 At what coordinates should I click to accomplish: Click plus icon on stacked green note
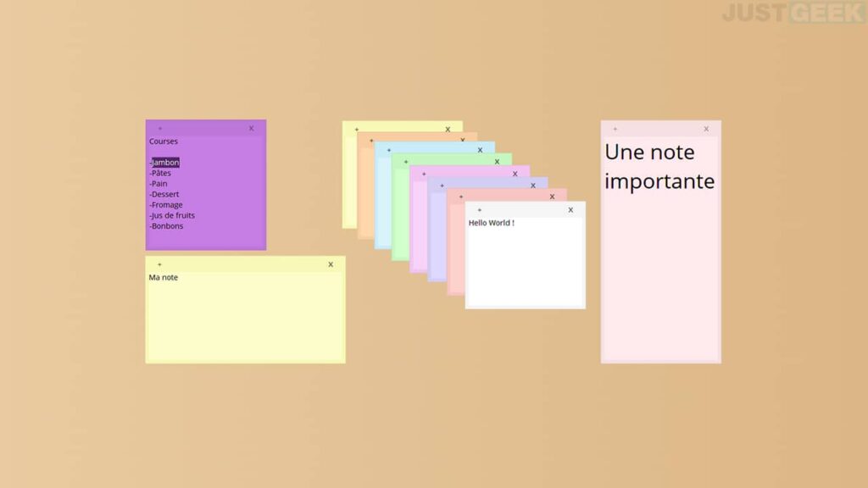click(406, 162)
